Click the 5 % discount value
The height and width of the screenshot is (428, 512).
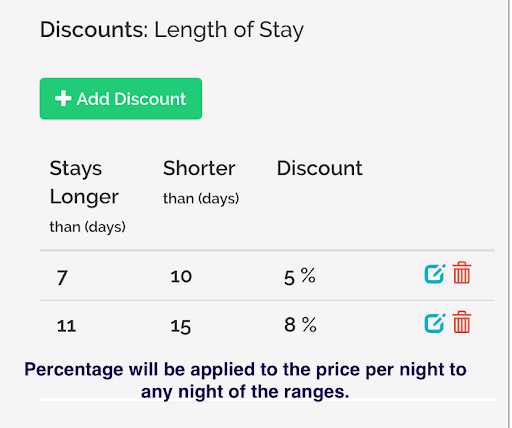pyautogui.click(x=300, y=277)
